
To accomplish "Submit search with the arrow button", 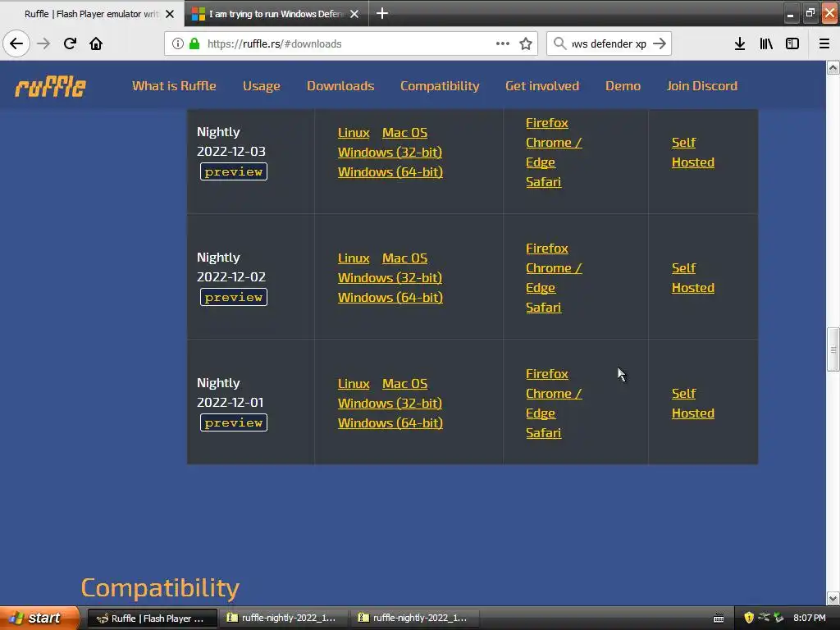I will pos(660,43).
